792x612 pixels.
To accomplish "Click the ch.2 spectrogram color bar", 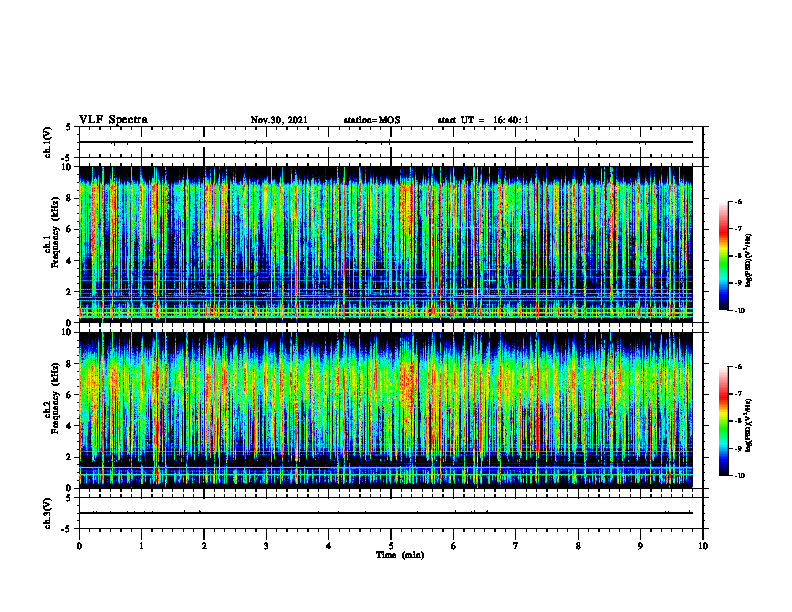I will pos(723,421).
